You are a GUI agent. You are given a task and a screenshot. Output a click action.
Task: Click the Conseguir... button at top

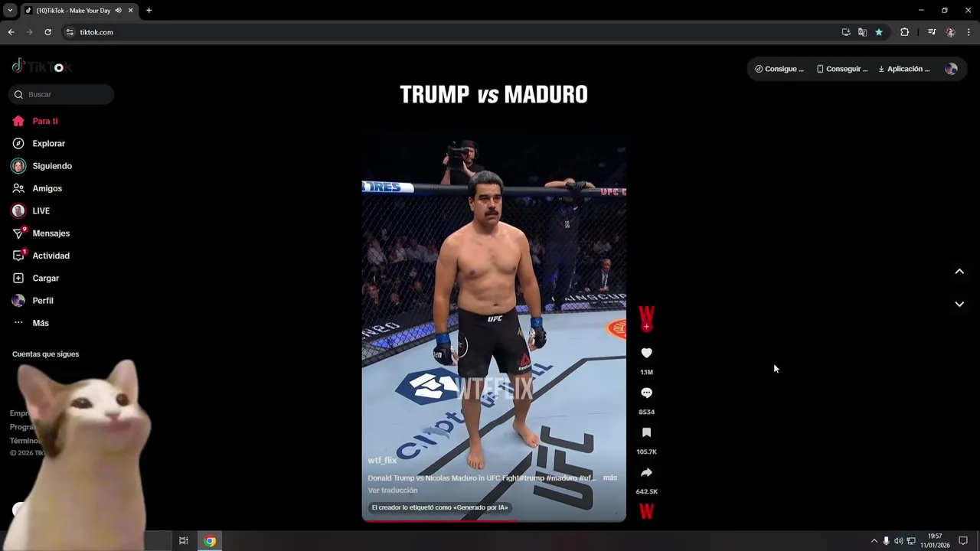[842, 69]
